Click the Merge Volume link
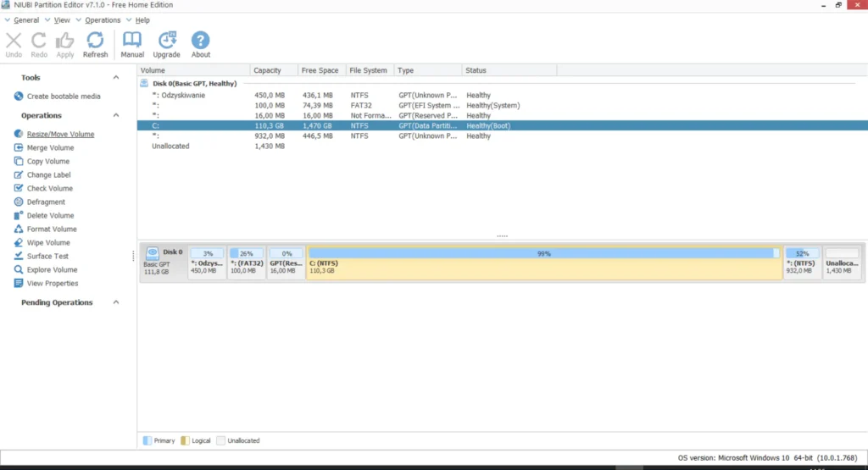 coord(50,147)
